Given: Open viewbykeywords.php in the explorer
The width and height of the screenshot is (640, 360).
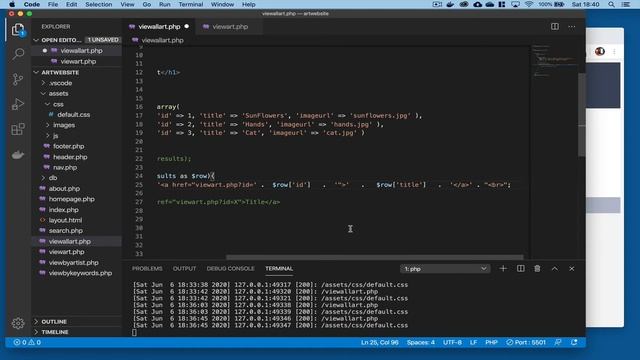Looking at the screenshot, I should coord(80,273).
